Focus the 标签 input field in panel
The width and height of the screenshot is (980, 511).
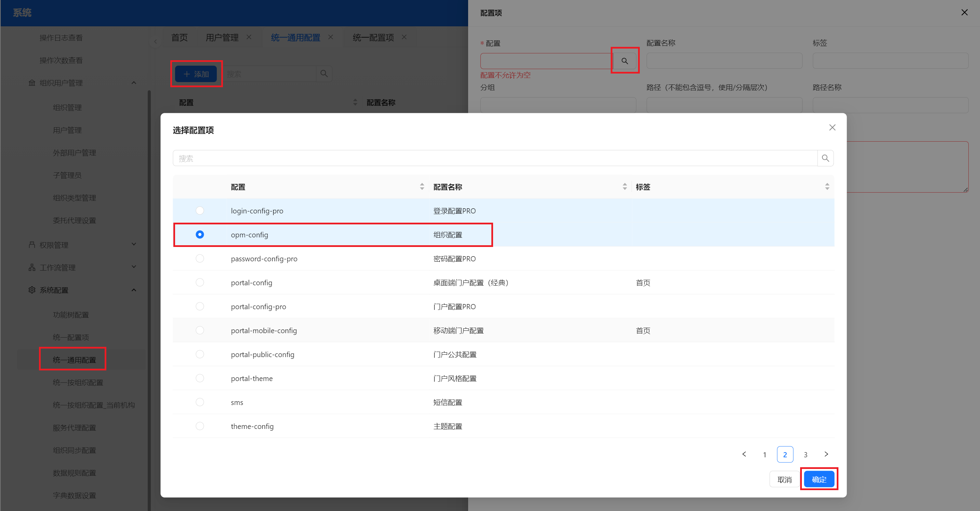[x=890, y=61]
